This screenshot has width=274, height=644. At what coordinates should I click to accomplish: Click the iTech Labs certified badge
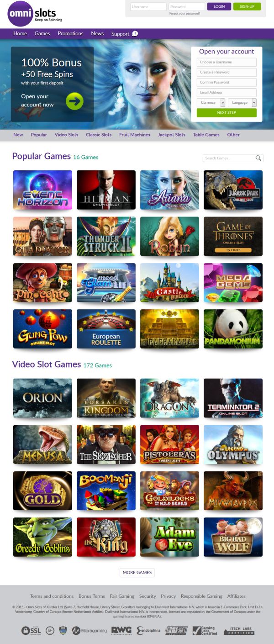239,631
